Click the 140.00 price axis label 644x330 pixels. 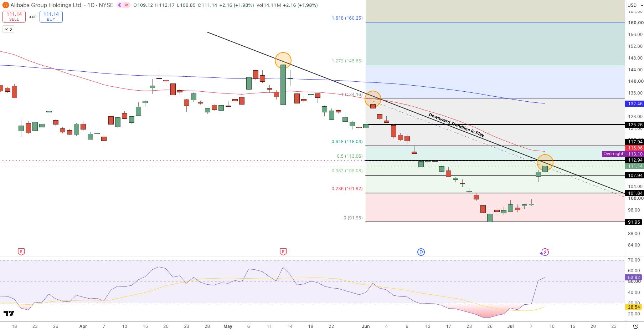coord(635,81)
